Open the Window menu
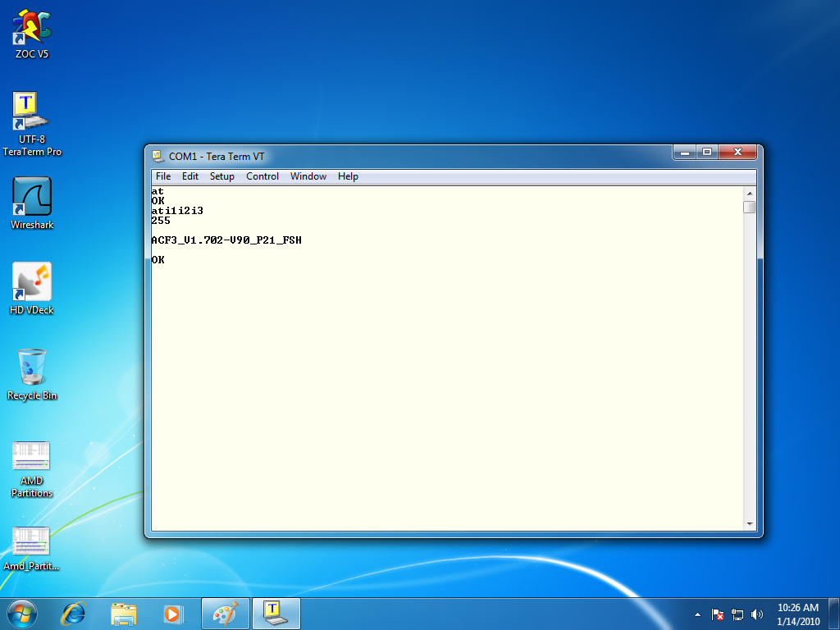The width and height of the screenshot is (840, 630). click(x=308, y=176)
